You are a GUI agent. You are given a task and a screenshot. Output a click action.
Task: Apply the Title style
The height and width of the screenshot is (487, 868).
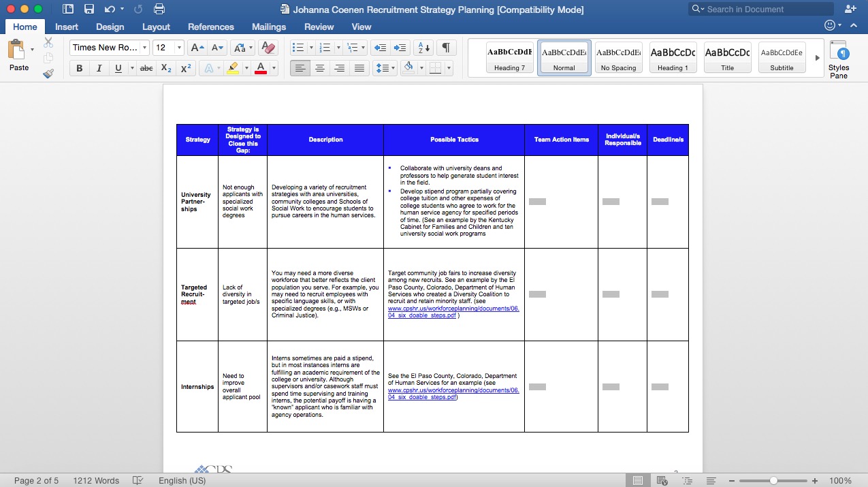pyautogui.click(x=727, y=58)
